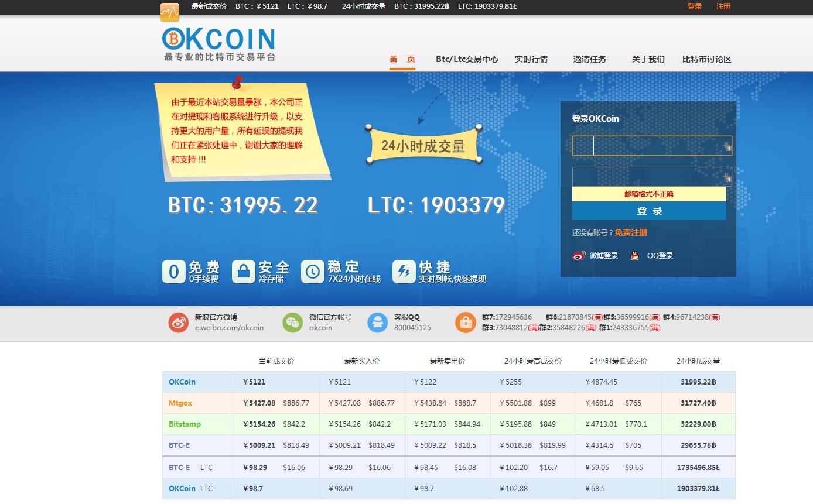This screenshot has width=813, height=504.
Task: Click the OKCoin LTC row label
Action: click(x=191, y=489)
